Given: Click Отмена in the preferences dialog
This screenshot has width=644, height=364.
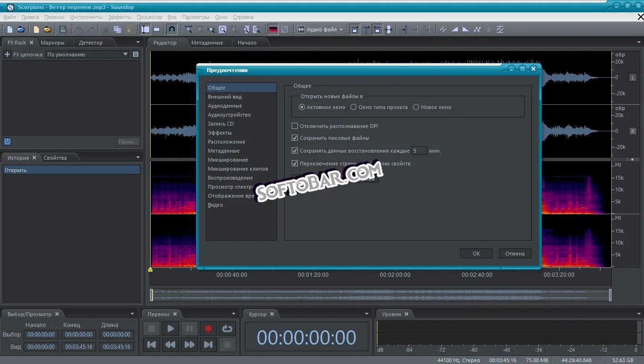Looking at the screenshot, I should 515,254.
